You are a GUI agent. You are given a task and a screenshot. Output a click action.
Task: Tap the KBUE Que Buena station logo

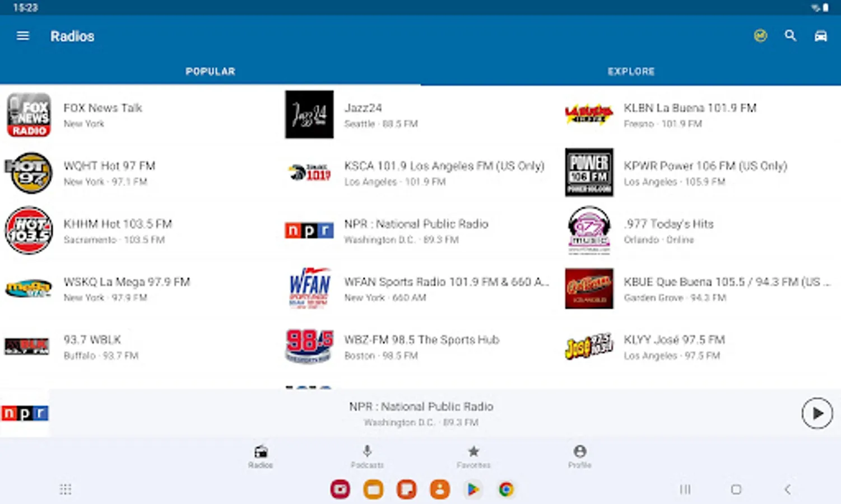[x=589, y=289]
